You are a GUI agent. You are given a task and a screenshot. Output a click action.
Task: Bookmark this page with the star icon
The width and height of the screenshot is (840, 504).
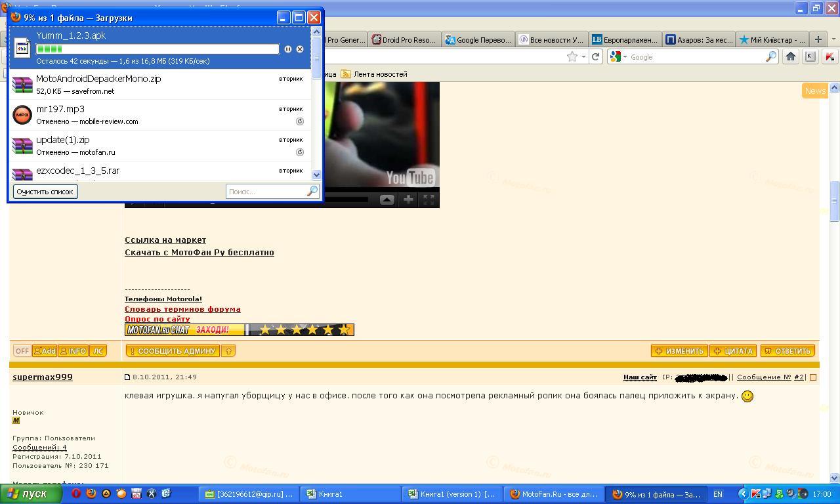[572, 57]
